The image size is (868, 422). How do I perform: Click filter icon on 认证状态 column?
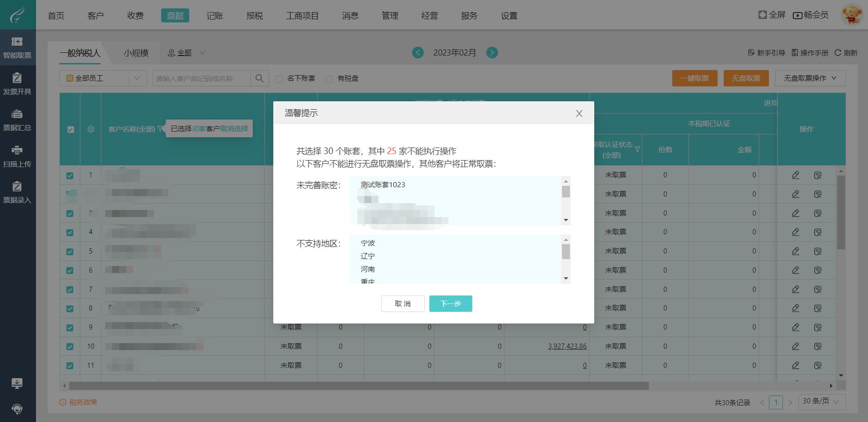pos(637,149)
